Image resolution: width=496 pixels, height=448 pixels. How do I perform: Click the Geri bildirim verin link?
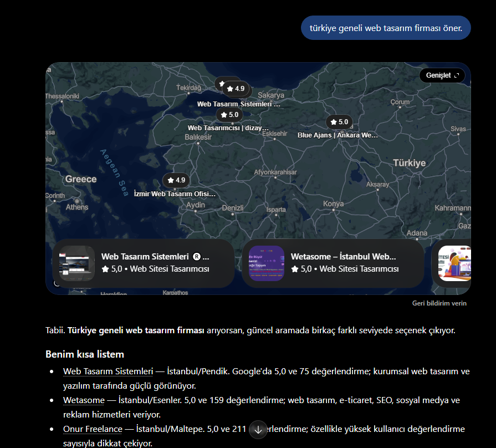point(439,303)
